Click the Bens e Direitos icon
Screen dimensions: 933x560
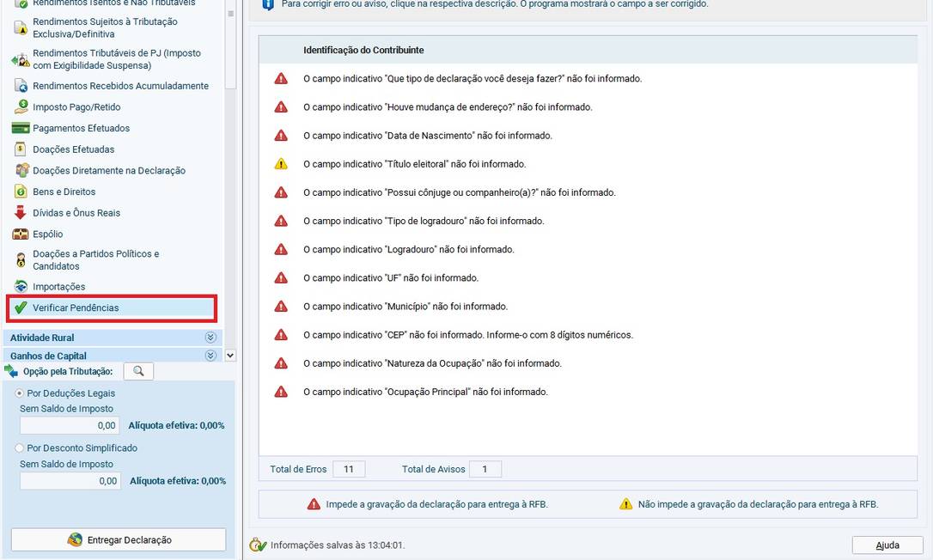(21, 192)
